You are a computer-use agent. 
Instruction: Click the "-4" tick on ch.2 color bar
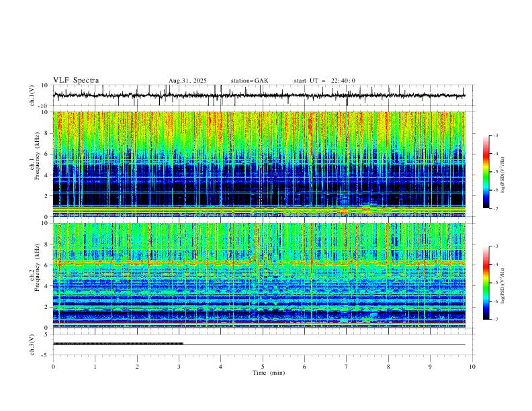click(495, 265)
